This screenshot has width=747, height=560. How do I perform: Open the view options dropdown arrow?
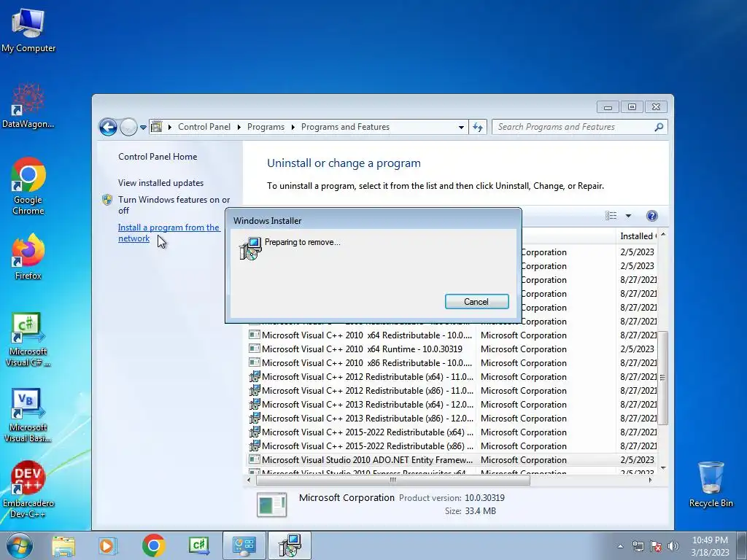[x=628, y=216]
